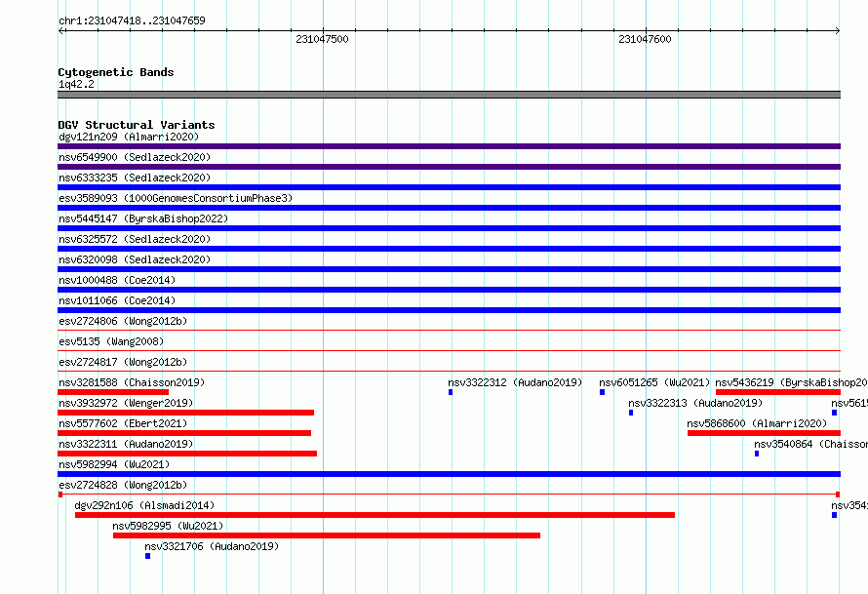
Task: Click the blue bar under nsv1011066
Action: 449,310
